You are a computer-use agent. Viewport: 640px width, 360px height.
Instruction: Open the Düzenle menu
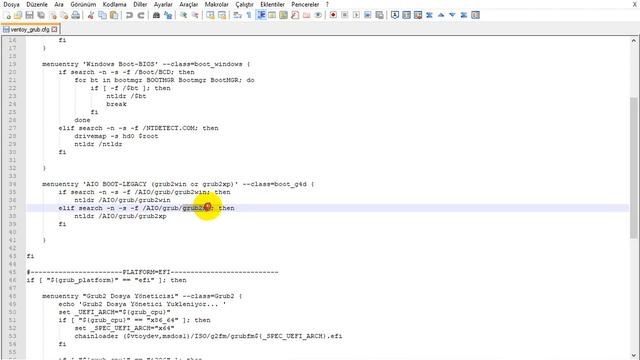click(x=37, y=4)
